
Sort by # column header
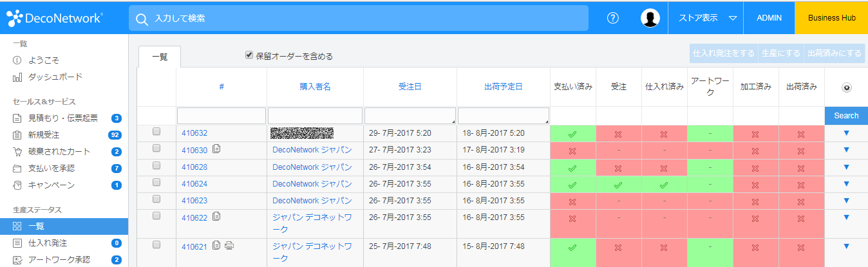pos(222,87)
